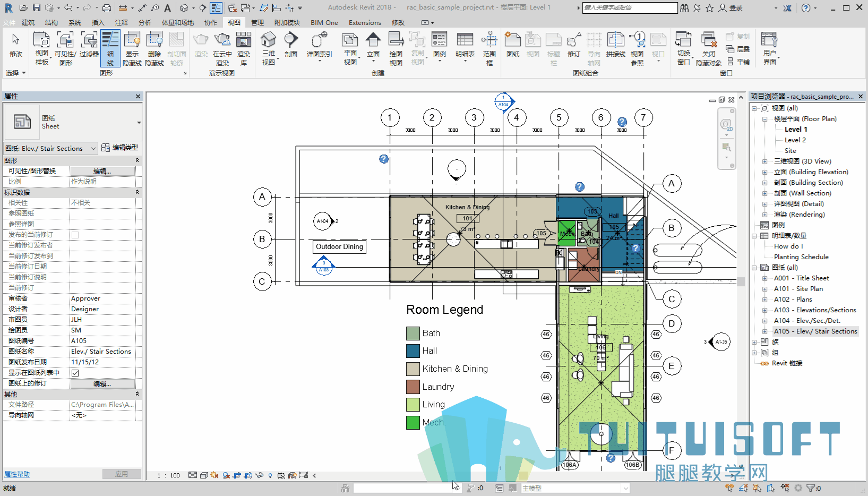Image resolution: width=868 pixels, height=496 pixels.
Task: Click the Modify (修改) arrow tool
Action: tap(15, 45)
